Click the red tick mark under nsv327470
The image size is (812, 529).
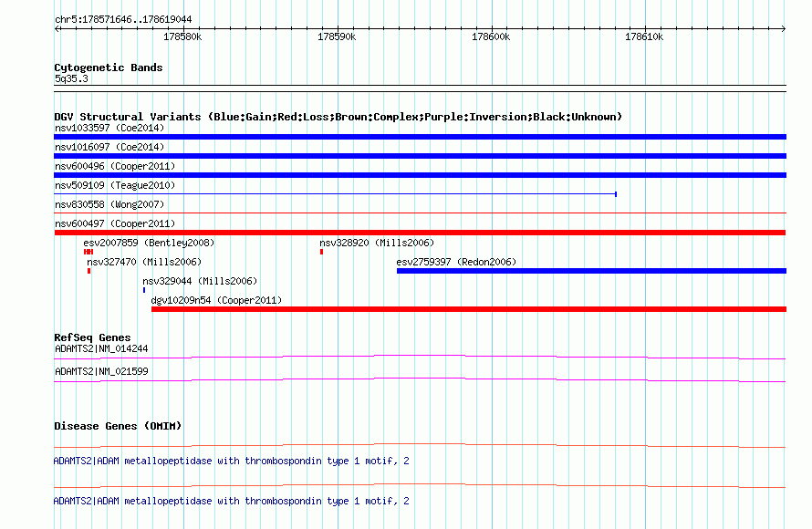(89, 271)
